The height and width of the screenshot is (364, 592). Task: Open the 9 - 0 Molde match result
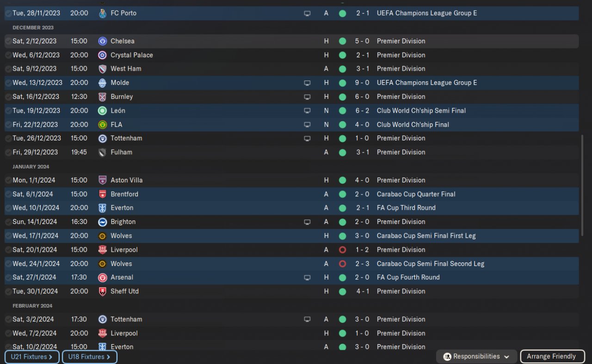[x=363, y=83]
